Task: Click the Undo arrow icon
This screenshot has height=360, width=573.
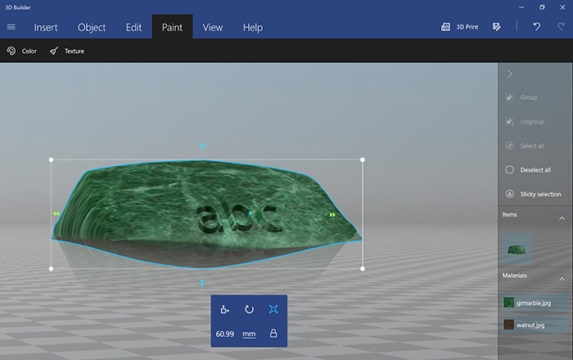Action: pyautogui.click(x=536, y=27)
